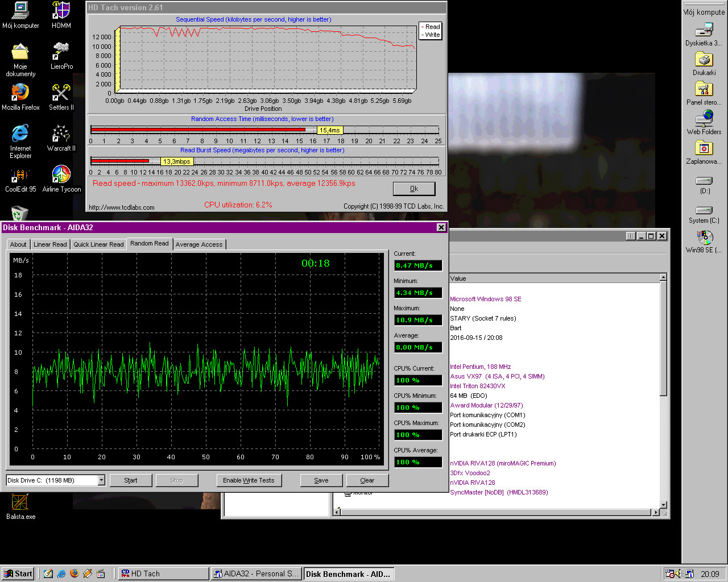728x582 pixels.
Task: Switch to About tab in Disk Benchmark
Action: click(x=18, y=244)
